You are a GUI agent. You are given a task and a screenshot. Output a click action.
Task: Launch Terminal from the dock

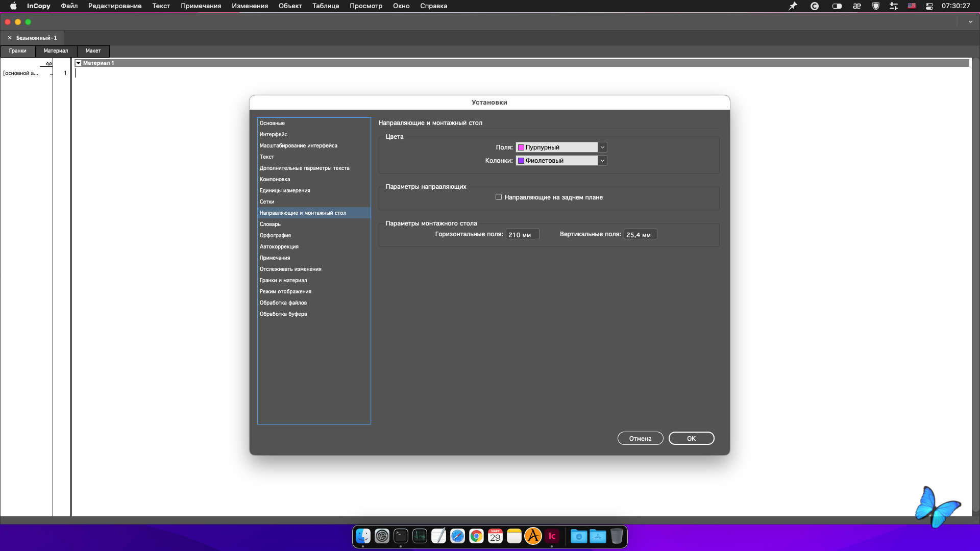point(401,536)
